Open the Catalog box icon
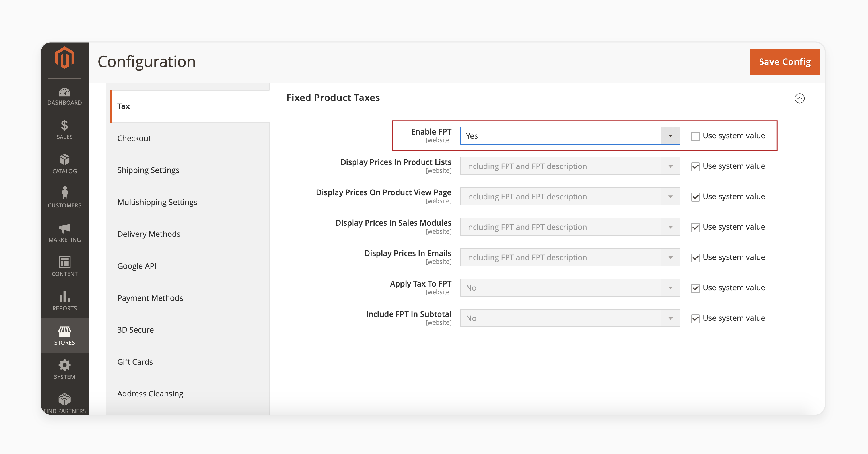Viewport: 868px width, 454px height. (64, 159)
